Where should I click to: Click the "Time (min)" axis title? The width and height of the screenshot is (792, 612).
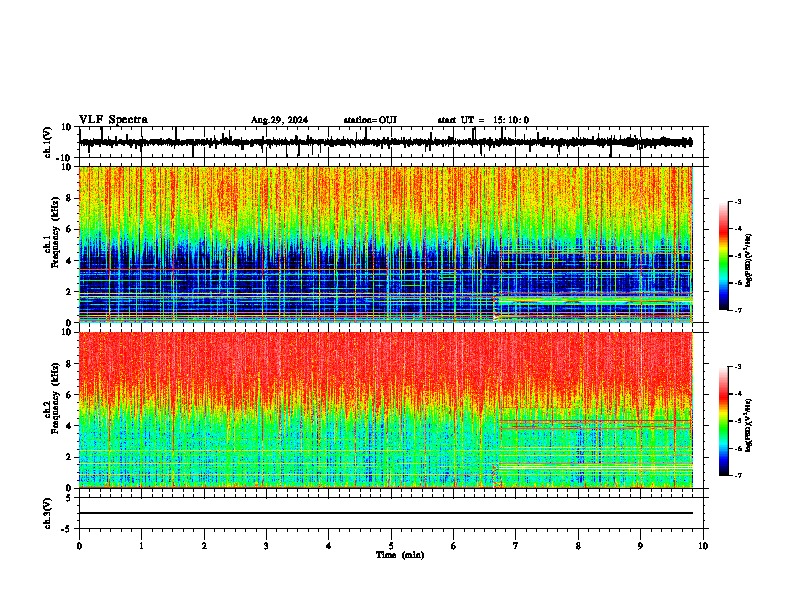click(400, 555)
